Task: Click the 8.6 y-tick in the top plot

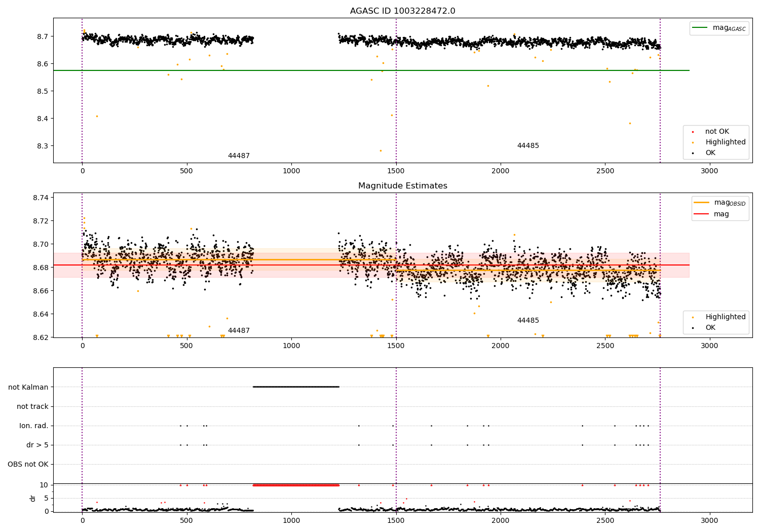Action: 43,64
